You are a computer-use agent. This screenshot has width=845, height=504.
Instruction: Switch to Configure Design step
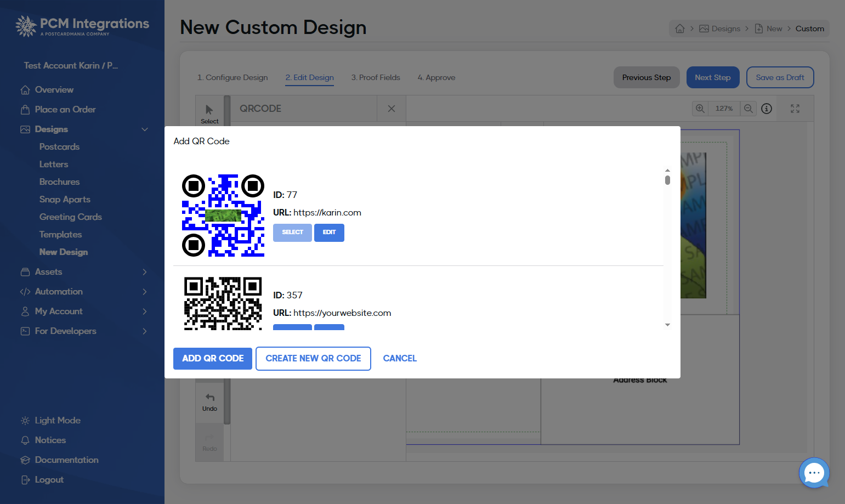pyautogui.click(x=232, y=77)
